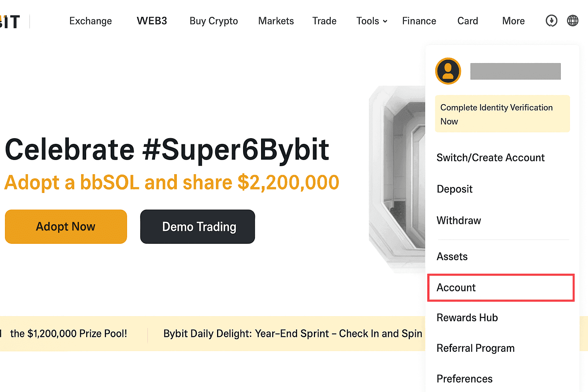Open Buy Crypto menu
This screenshot has width=588, height=392.
(214, 21)
